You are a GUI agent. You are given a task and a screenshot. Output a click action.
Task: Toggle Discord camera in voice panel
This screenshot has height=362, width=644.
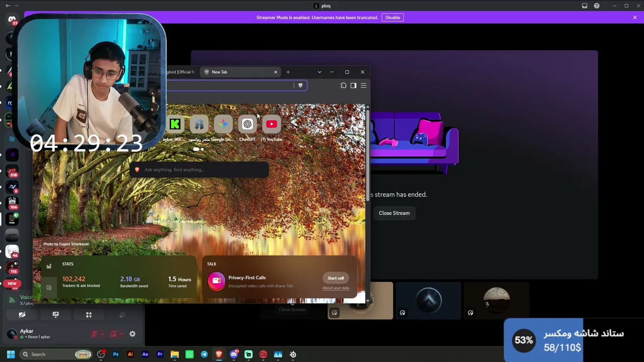coord(22,315)
